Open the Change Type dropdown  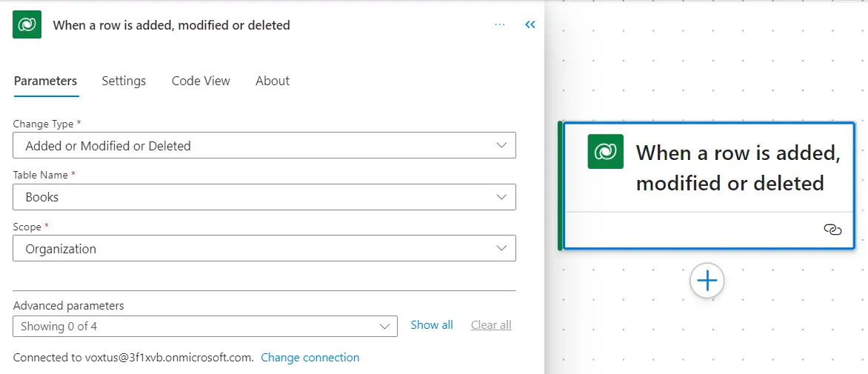(264, 145)
